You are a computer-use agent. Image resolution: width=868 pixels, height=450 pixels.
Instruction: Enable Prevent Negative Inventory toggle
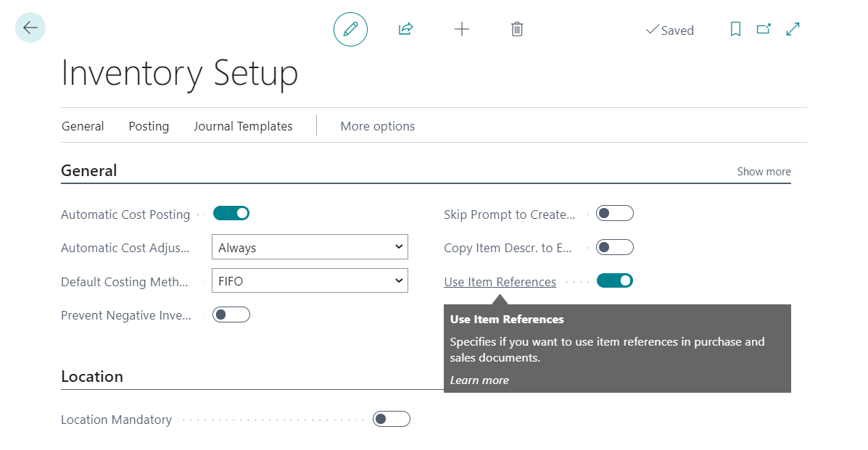click(231, 315)
